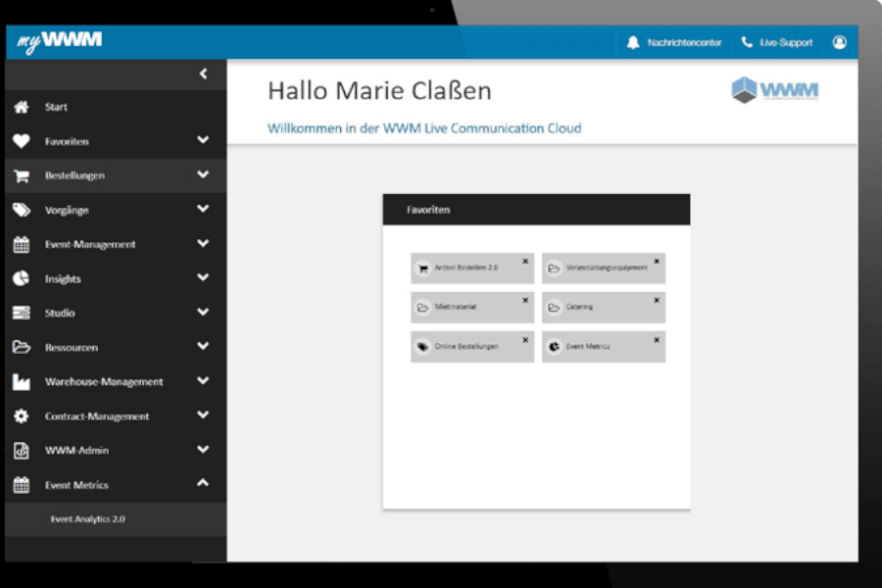Expand the Favoriten chevron in sidebar
The image size is (882, 588).
coord(203,140)
